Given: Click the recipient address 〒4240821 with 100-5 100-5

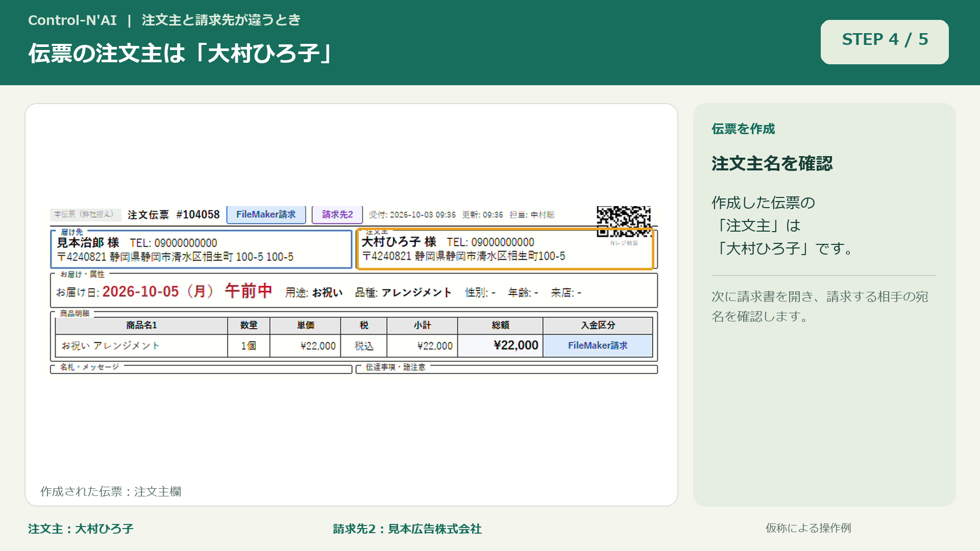Looking at the screenshot, I should coord(175,257).
